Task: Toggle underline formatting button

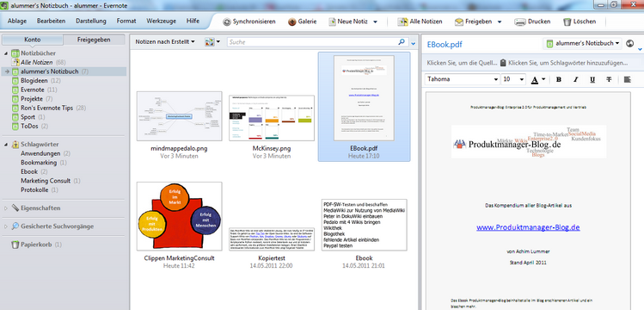Action: 592,79
